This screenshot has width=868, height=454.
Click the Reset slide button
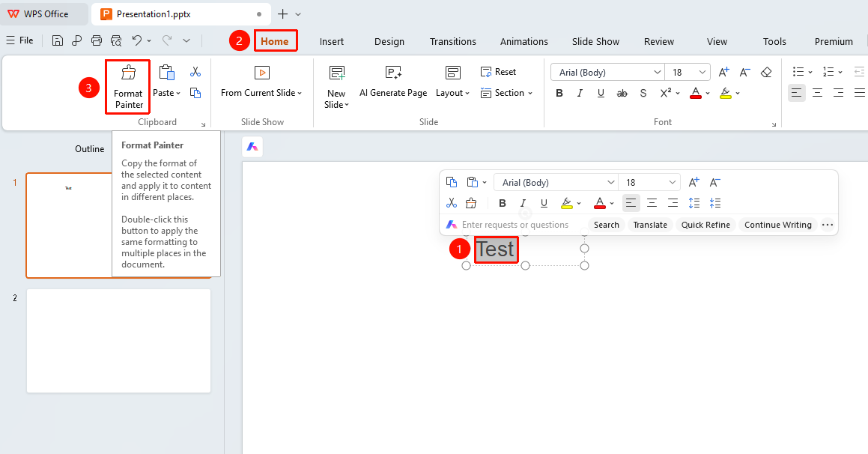498,72
